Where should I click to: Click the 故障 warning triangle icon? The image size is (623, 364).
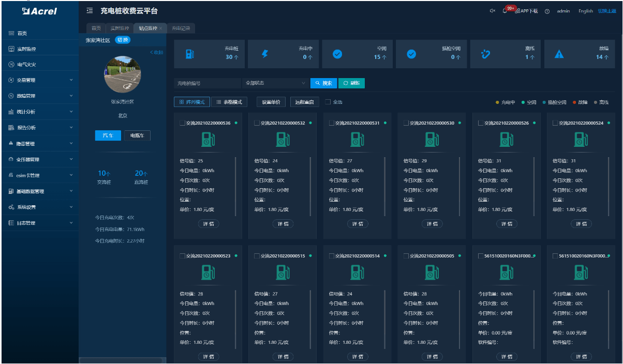[x=559, y=54]
